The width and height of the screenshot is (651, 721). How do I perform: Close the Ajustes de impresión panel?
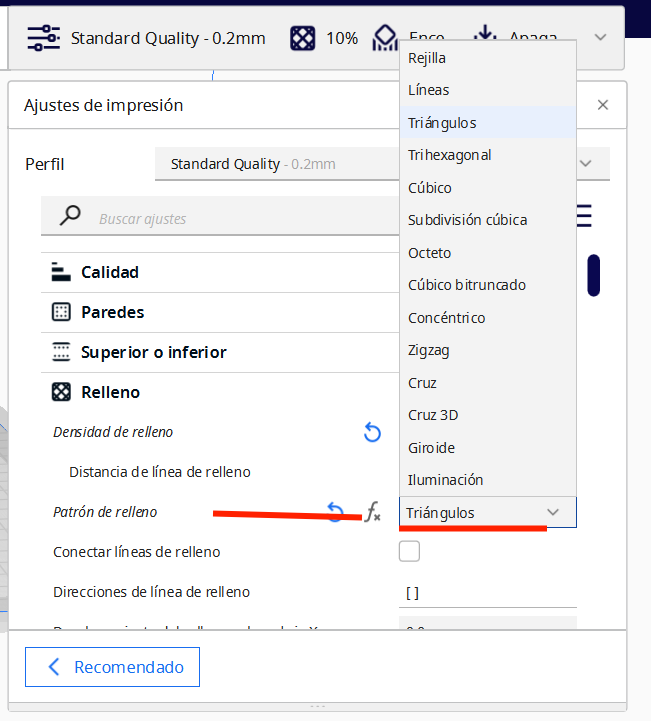602,104
